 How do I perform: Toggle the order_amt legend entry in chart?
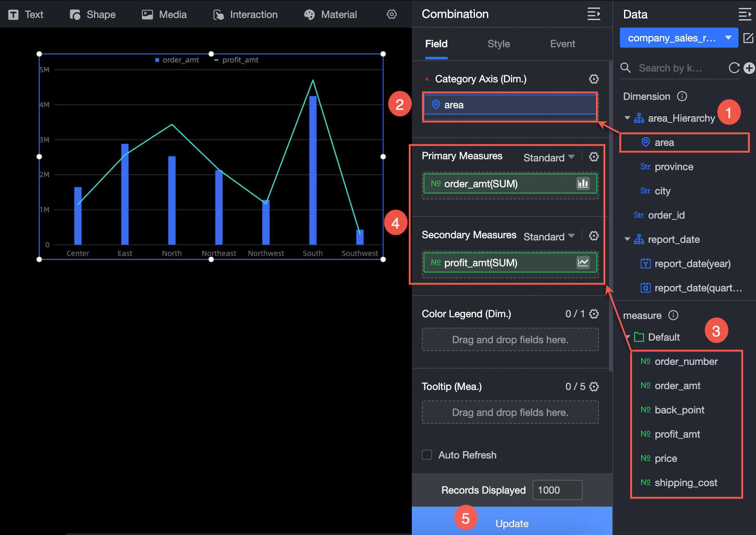click(x=177, y=60)
